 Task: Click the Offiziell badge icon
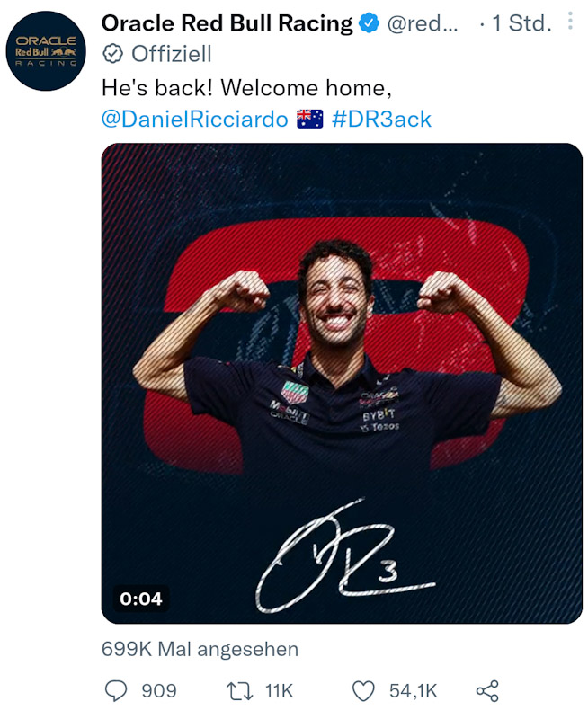pyautogui.click(x=112, y=54)
